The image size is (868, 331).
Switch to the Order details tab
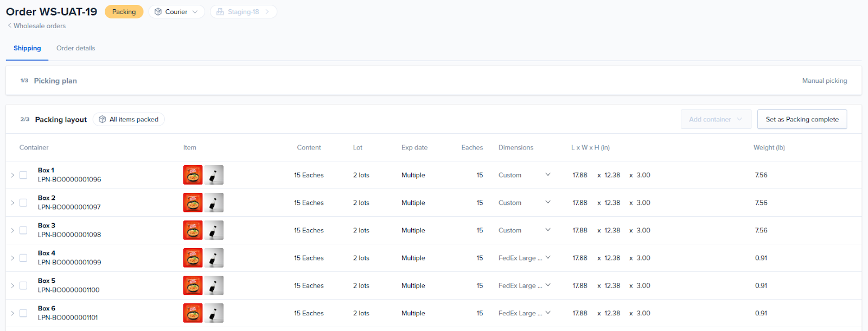click(x=75, y=48)
